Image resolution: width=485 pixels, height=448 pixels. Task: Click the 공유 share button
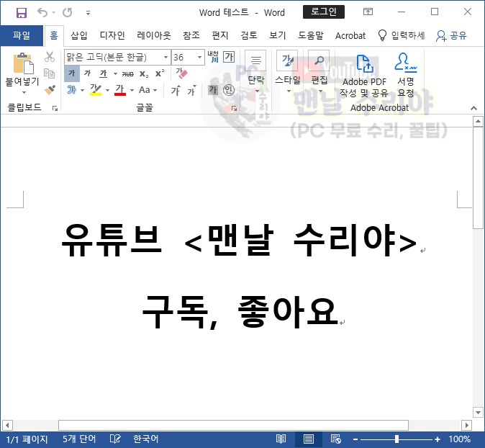tap(451, 35)
